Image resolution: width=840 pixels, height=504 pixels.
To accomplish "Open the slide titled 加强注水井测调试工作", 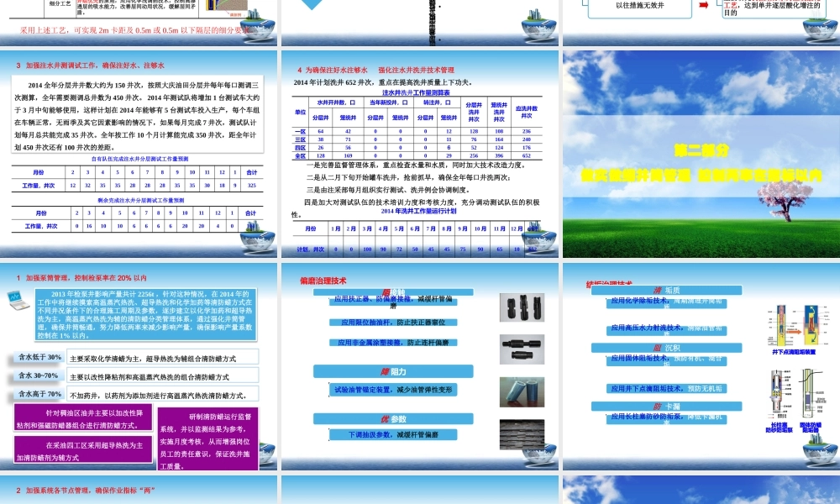I will pos(139,154).
